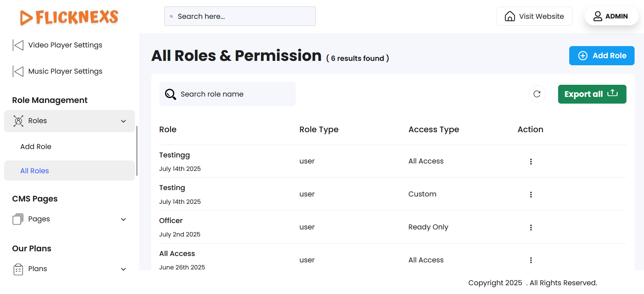Viewport: 644px width, 294px height.
Task: Collapse the Roles dropdown chevron
Action: pos(124,121)
